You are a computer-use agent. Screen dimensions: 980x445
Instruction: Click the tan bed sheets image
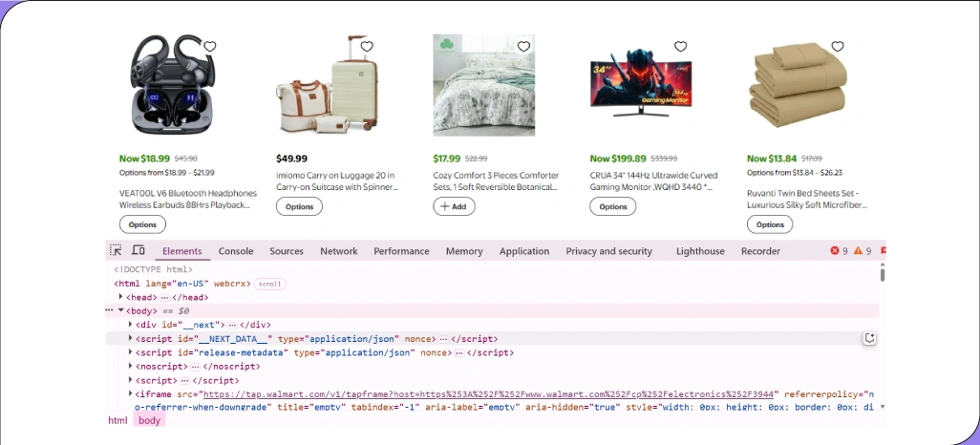tap(799, 85)
